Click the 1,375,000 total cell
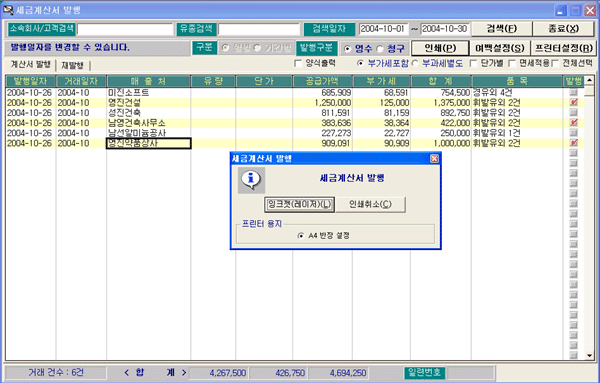 pos(441,103)
